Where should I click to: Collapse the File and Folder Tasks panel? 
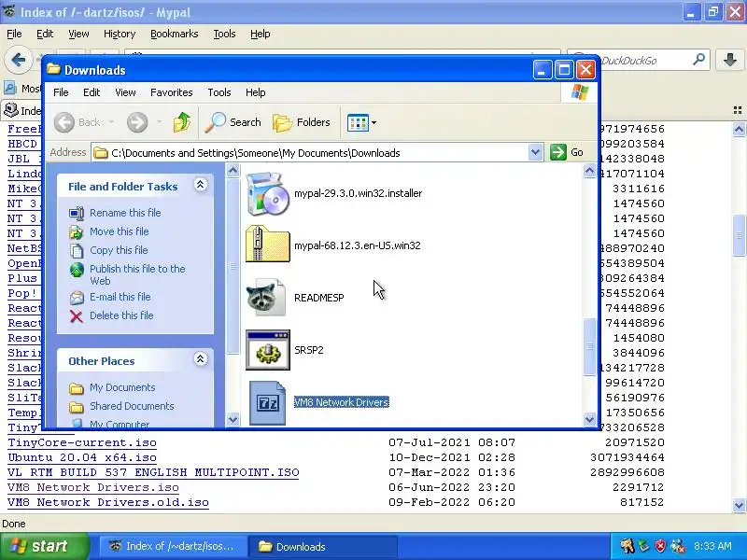coord(201,185)
